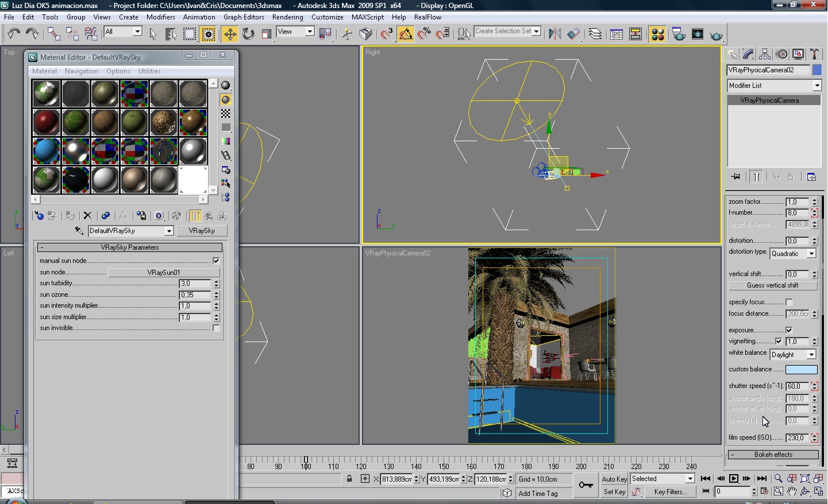Open the Selected key filter dropdown
Screen dimensions: 828x504
(x=663, y=479)
